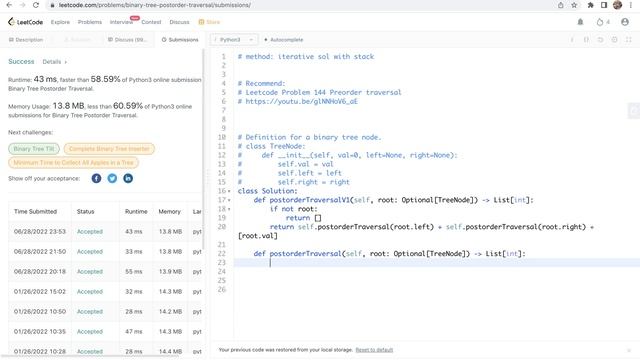
Task: Open the Interview menu item
Action: [x=121, y=22]
